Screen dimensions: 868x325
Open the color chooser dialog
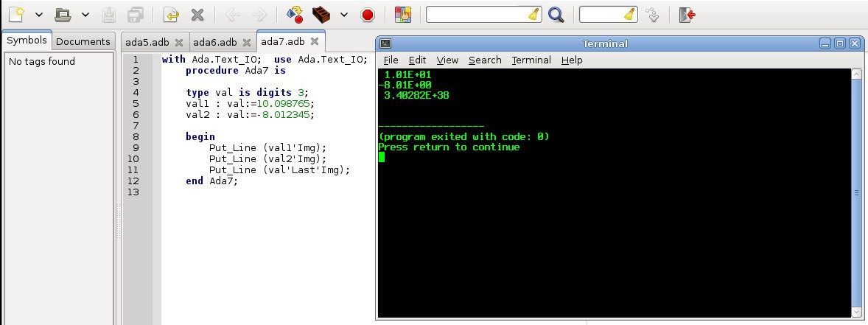[x=403, y=15]
